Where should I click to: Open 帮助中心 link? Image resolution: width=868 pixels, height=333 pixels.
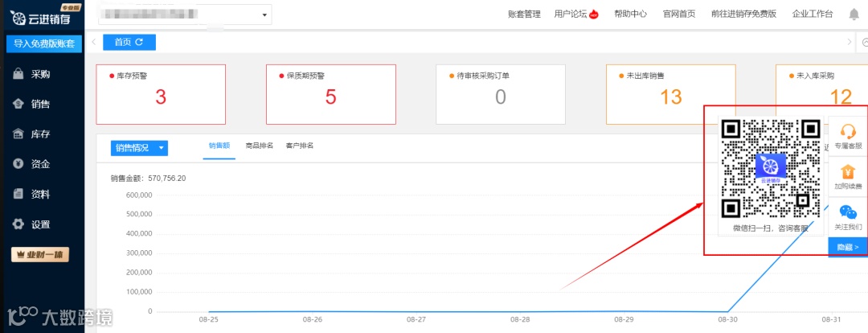tap(631, 14)
